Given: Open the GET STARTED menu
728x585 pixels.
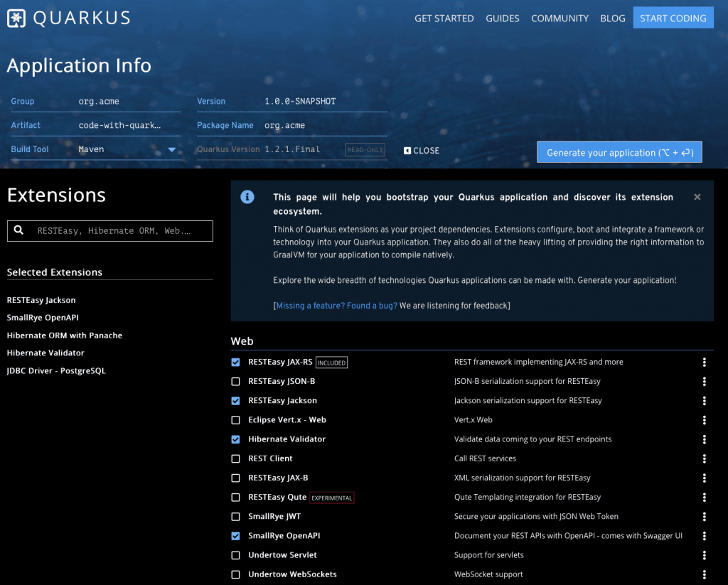Looking at the screenshot, I should [444, 18].
